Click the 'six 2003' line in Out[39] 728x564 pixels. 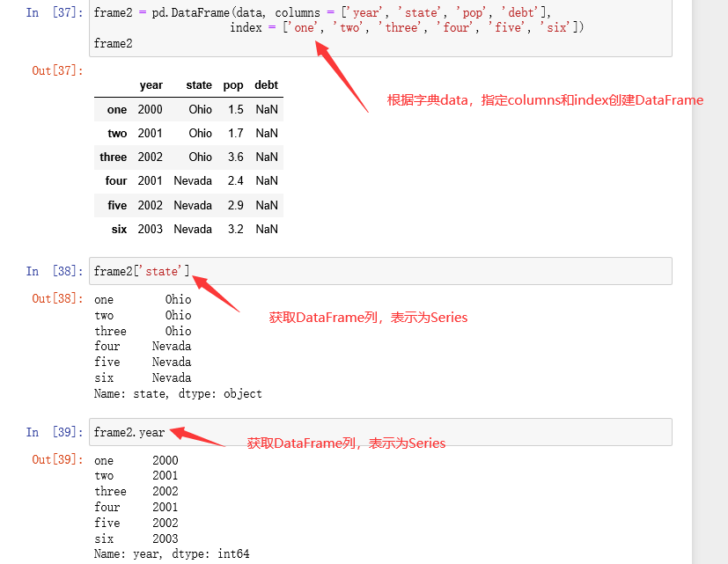tap(136, 538)
